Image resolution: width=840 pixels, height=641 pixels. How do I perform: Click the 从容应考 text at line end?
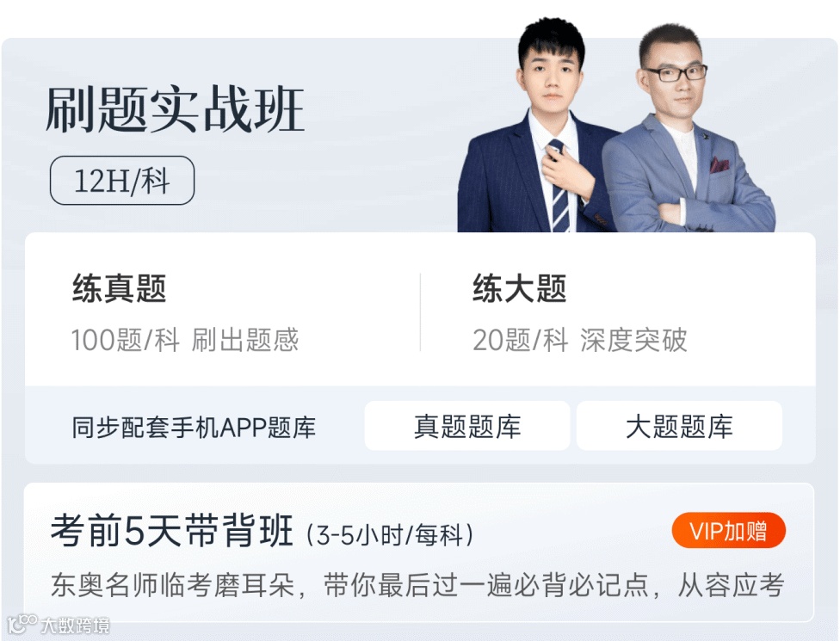tap(732, 585)
